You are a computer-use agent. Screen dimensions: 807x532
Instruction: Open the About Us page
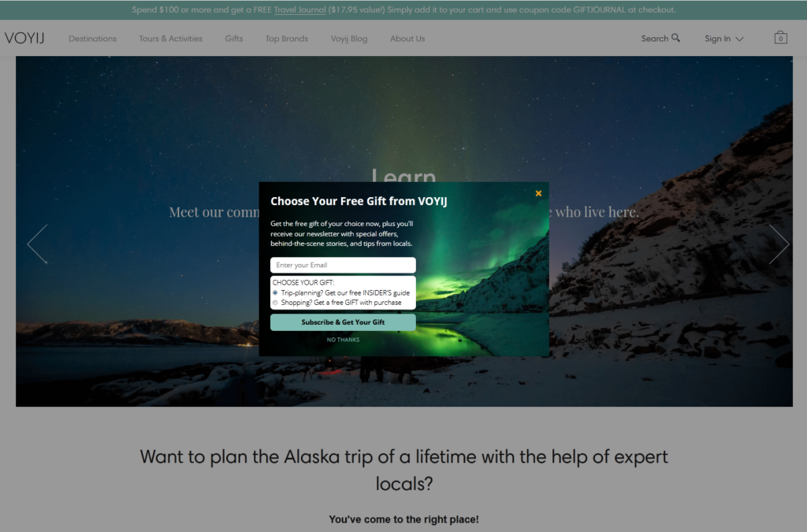[x=407, y=39]
